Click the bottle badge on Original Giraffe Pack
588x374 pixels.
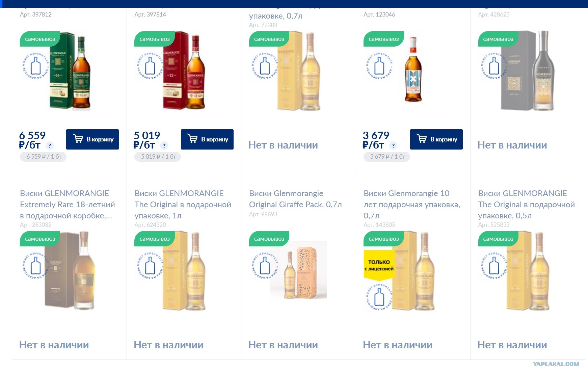[265, 266]
